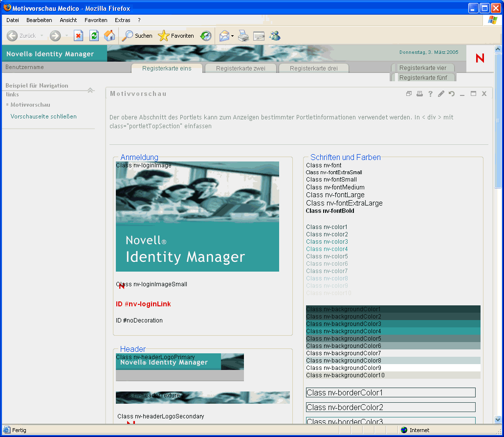Reload the page with the refresh icon

(x=94, y=36)
